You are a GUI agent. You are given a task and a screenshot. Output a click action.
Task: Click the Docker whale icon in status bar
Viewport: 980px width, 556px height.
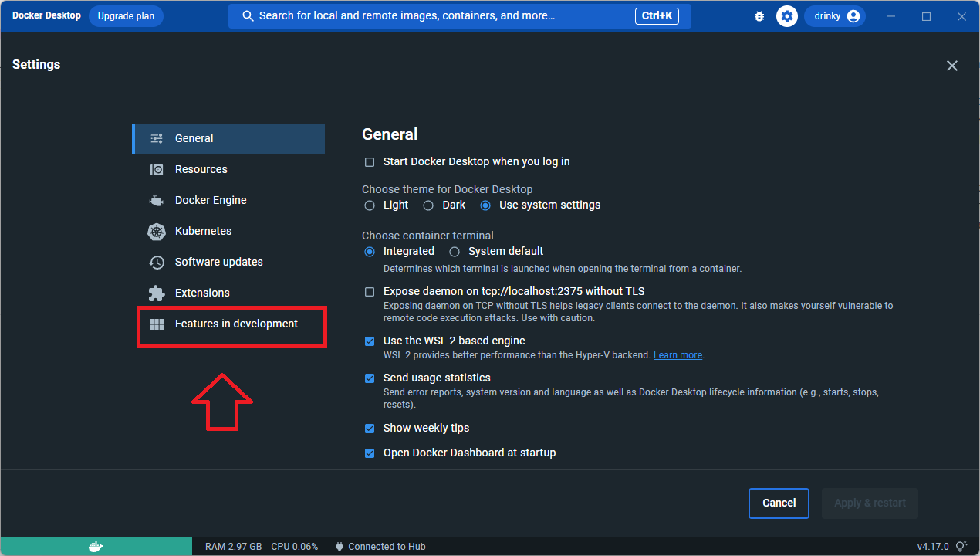(x=96, y=547)
